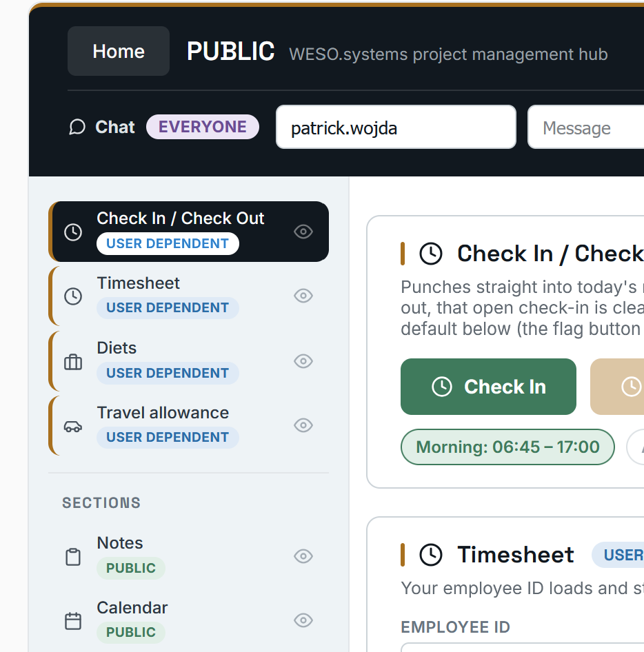Toggle visibility eye for Calendar
The image size is (644, 652).
coord(303,620)
